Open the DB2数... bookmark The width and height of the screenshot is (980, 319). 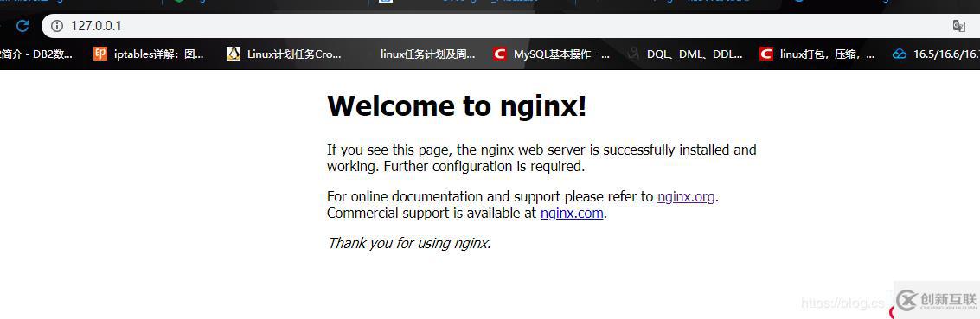point(36,54)
